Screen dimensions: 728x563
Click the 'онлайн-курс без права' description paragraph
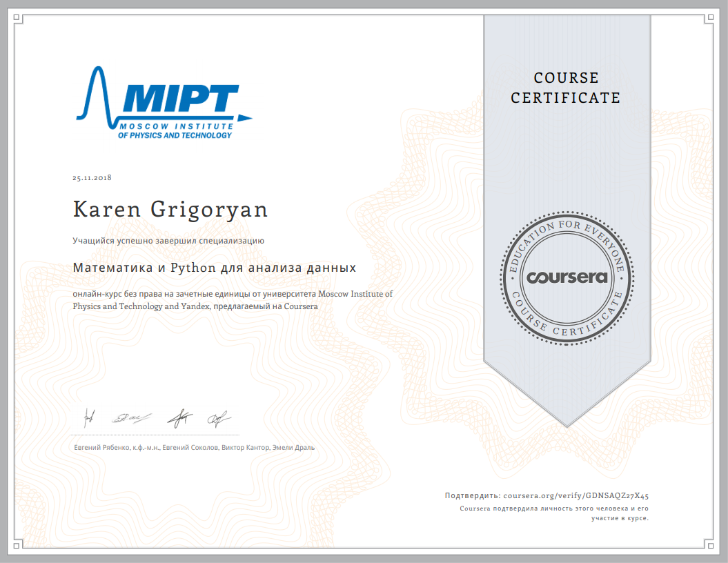coord(233,300)
